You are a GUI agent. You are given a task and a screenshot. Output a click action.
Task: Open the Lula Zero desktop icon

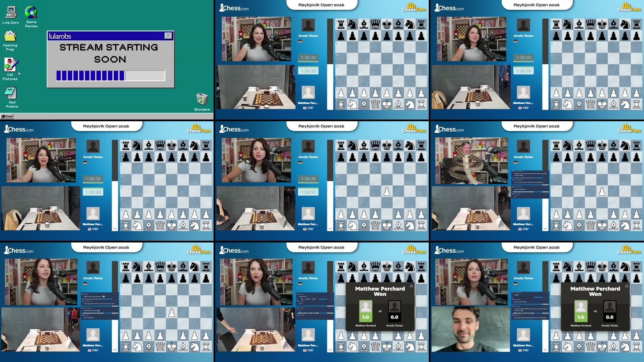(10, 13)
